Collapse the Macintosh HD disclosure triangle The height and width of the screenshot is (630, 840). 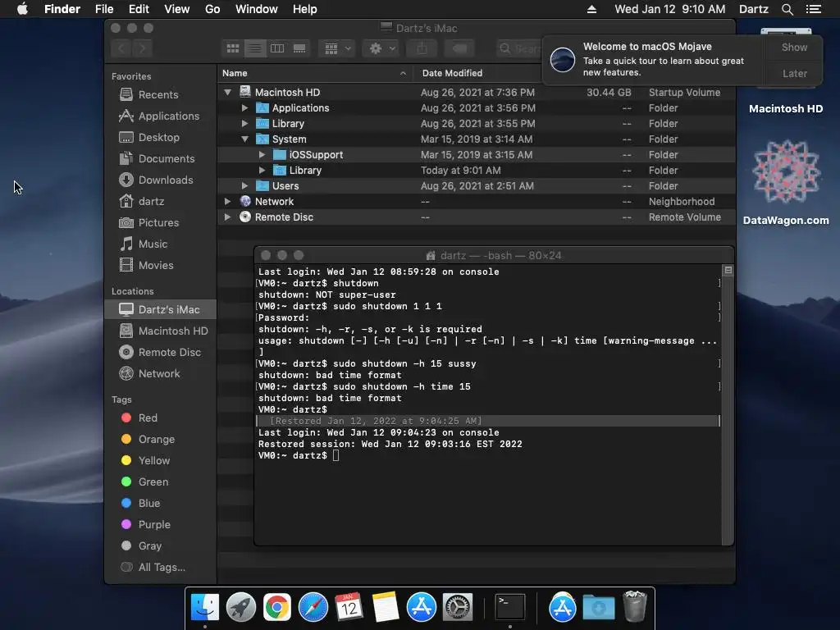click(x=228, y=92)
